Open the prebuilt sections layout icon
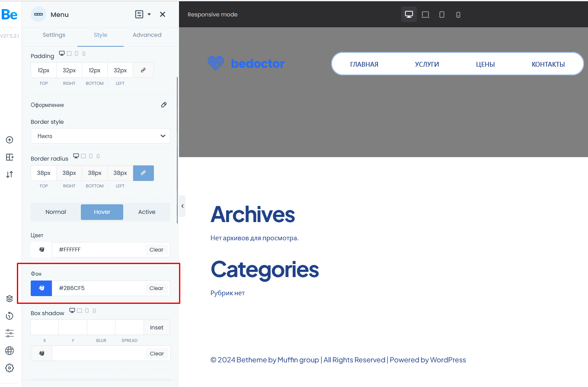The height and width of the screenshot is (387, 588). pyautogui.click(x=10, y=157)
